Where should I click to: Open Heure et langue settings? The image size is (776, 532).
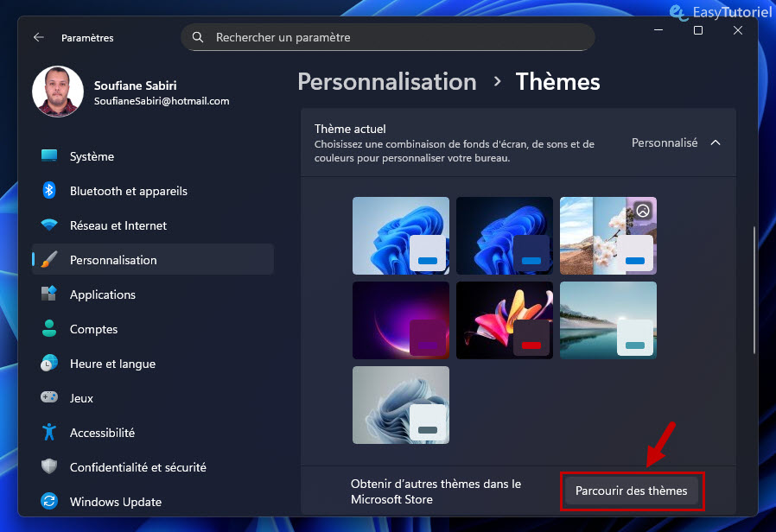(x=111, y=364)
